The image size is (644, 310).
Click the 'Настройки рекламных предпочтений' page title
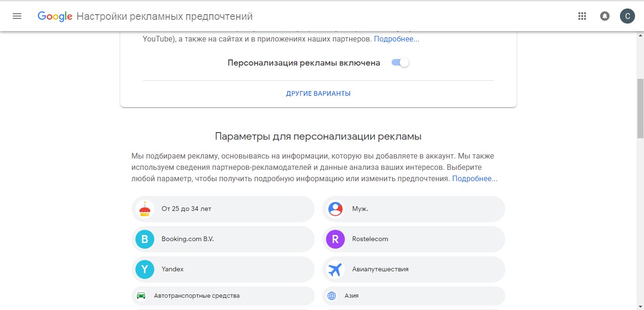point(165,17)
